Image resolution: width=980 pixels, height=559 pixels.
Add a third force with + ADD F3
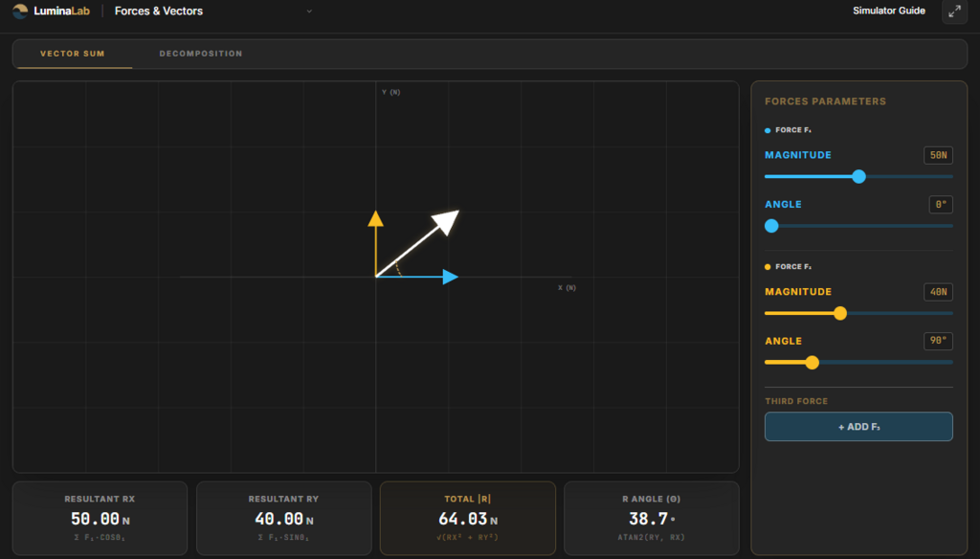click(858, 427)
